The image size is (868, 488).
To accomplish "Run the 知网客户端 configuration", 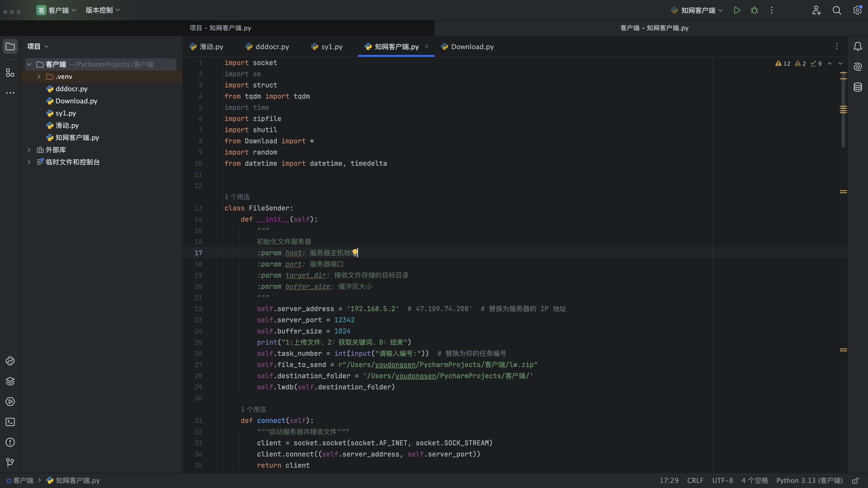I will pos(737,10).
